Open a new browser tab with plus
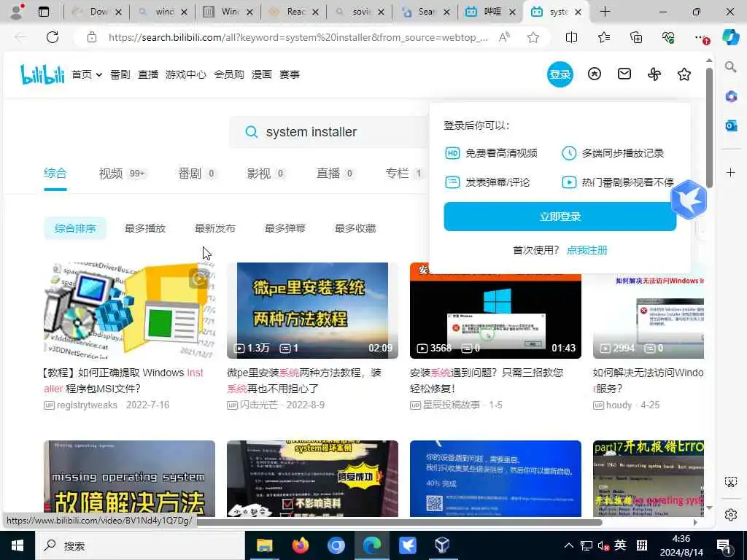This screenshot has height=560, width=747. point(605,12)
